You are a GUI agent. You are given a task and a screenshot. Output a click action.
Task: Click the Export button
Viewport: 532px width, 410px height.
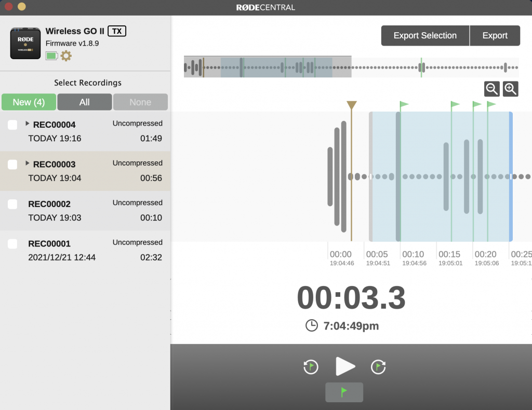coord(495,36)
